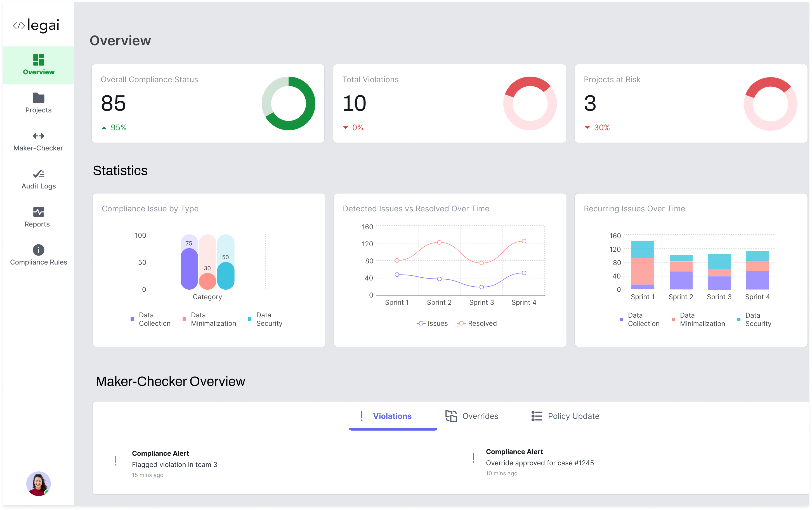Click the pink Data Minimalization bar labeled 30
The height and width of the screenshot is (510, 812).
point(207,281)
